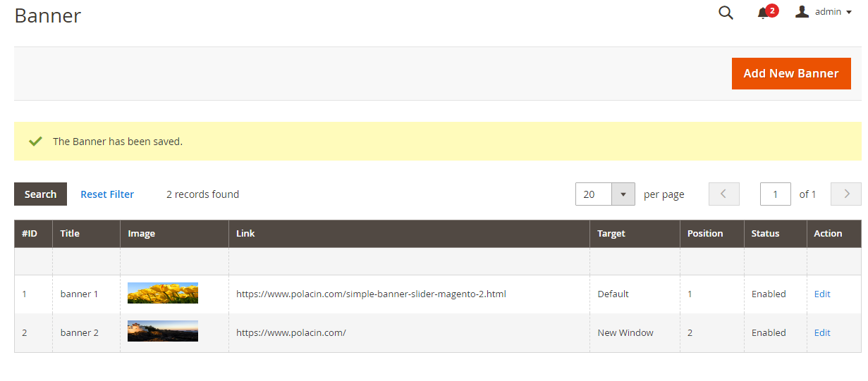Image resolution: width=868 pixels, height=381 pixels.
Task: Go to the next page arrow
Action: tap(846, 194)
